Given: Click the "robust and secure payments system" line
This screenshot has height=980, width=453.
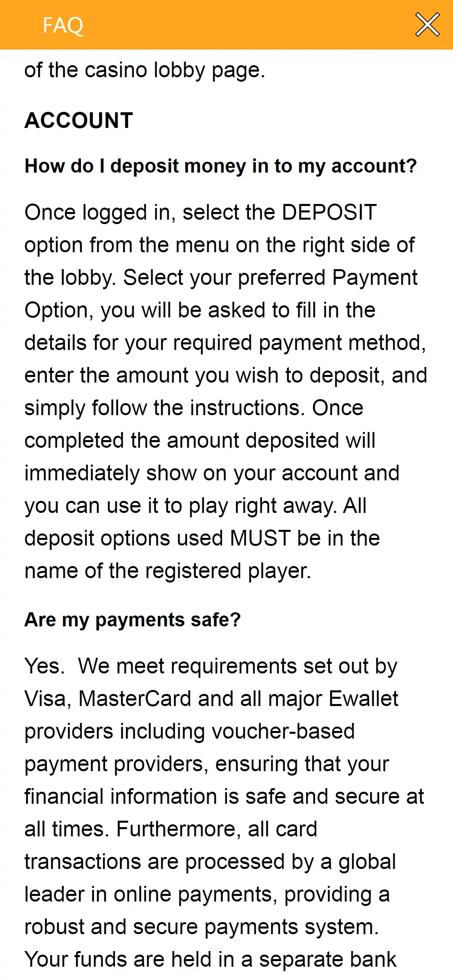Looking at the screenshot, I should (x=201, y=927).
